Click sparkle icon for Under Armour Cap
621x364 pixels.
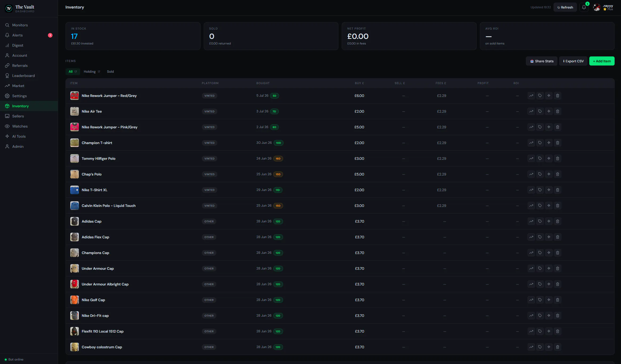pyautogui.click(x=549, y=268)
